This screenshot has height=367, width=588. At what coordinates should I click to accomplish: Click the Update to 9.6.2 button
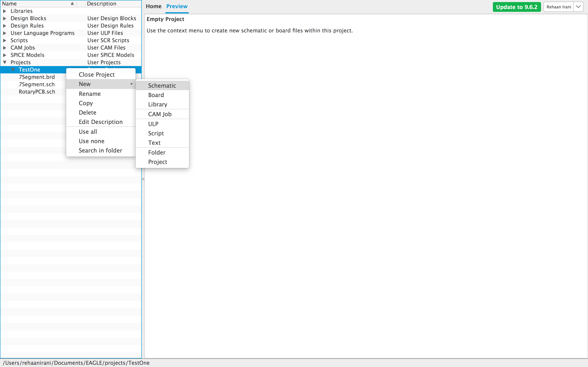[517, 7]
